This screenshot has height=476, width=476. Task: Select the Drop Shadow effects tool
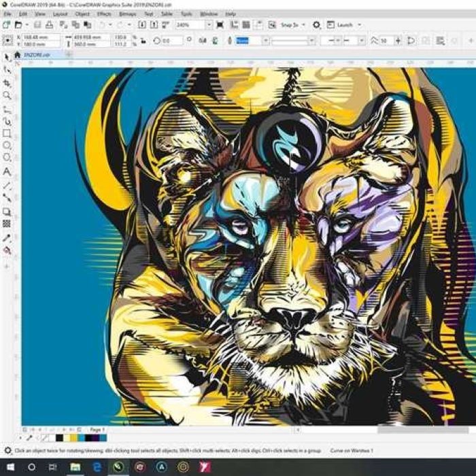pos(7,211)
